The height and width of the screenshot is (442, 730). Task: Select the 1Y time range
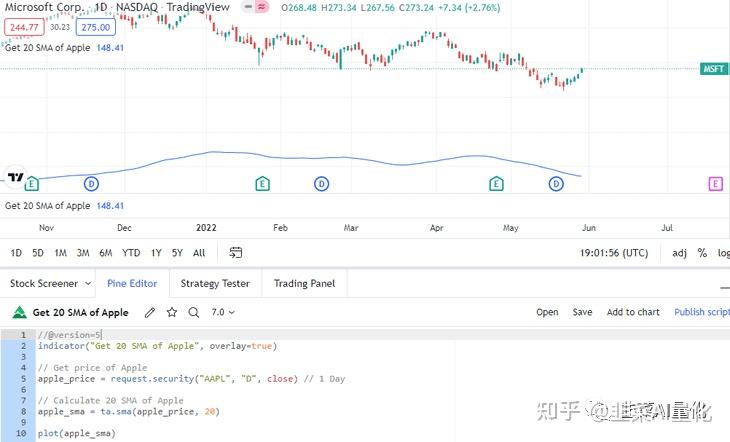(156, 253)
